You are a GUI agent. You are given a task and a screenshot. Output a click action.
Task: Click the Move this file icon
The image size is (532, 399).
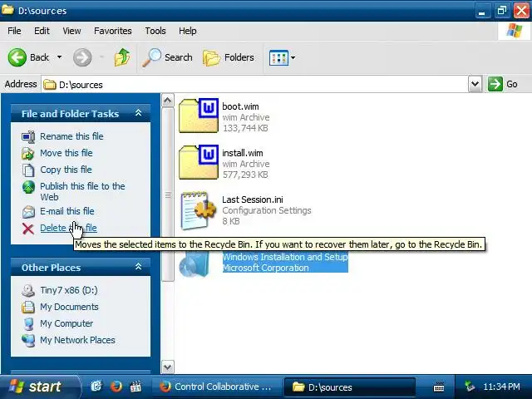point(28,153)
